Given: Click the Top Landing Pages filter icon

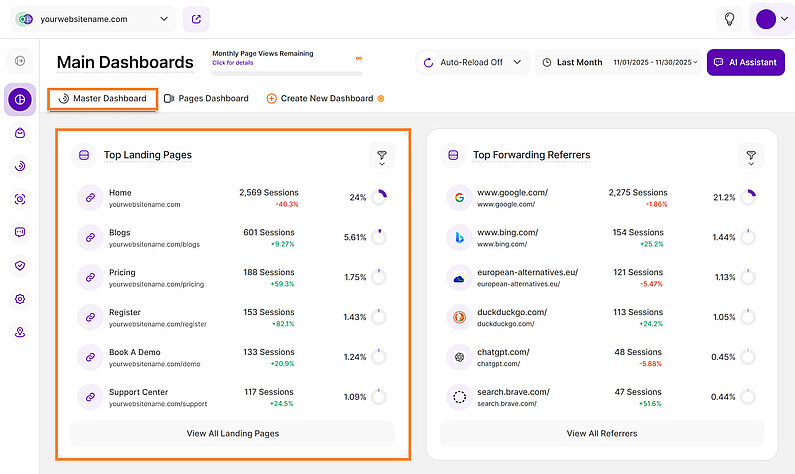Looking at the screenshot, I should tap(382, 156).
